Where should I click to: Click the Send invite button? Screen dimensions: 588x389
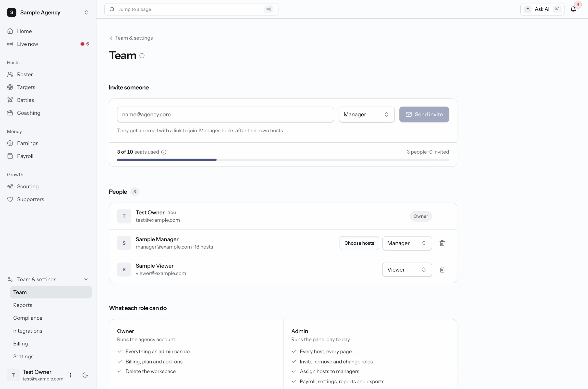424,115
